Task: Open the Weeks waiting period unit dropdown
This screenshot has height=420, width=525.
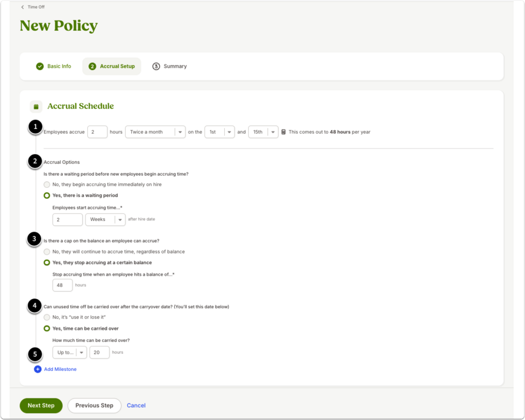Action: 106,219
